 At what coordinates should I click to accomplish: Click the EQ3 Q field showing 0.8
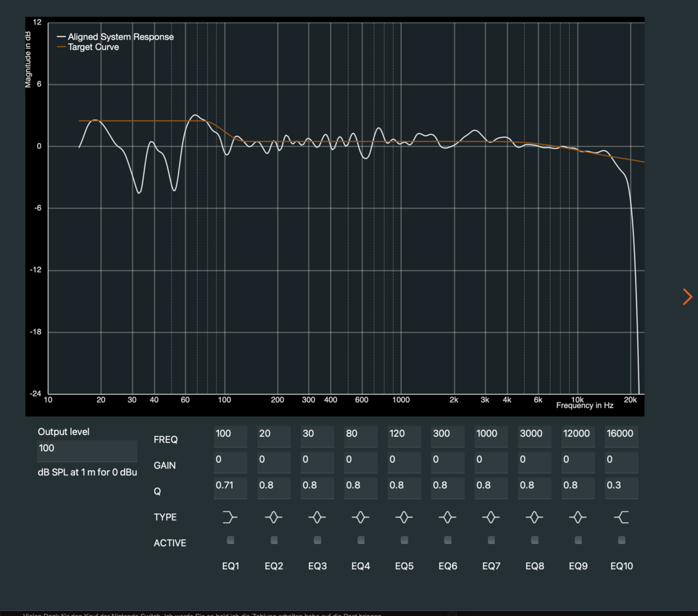(x=317, y=488)
